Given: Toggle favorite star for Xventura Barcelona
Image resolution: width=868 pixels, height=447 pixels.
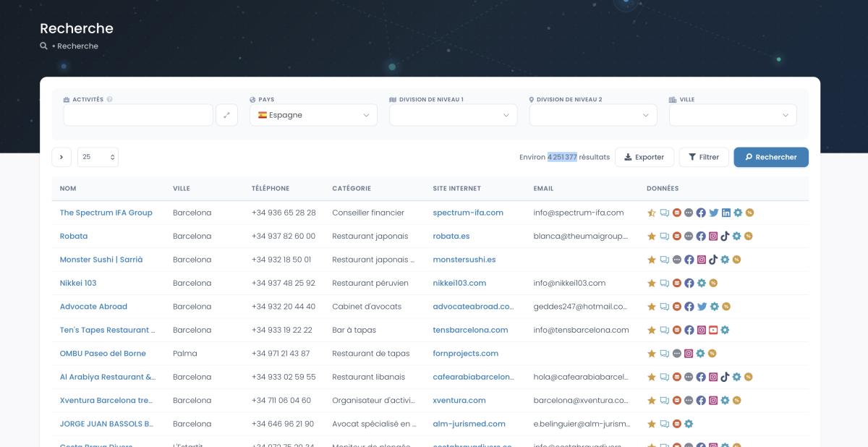Looking at the screenshot, I should click(651, 401).
